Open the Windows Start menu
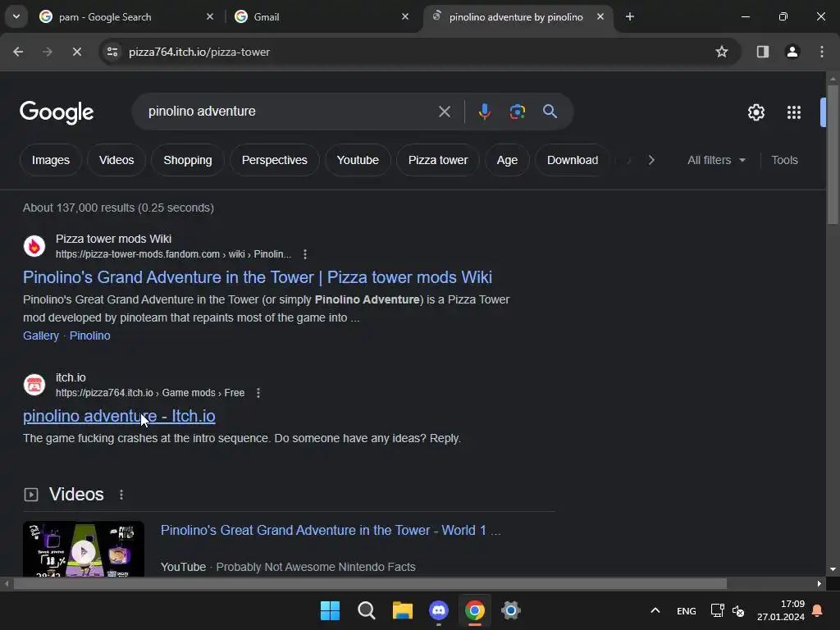 point(330,610)
